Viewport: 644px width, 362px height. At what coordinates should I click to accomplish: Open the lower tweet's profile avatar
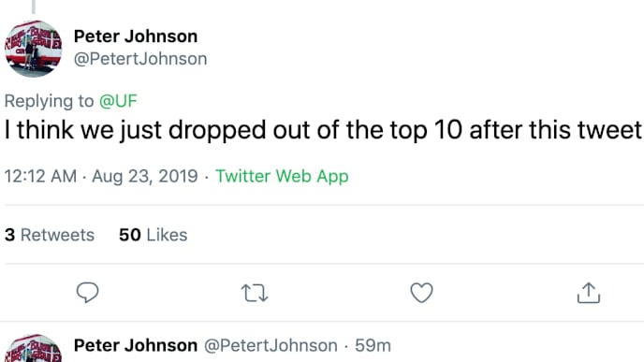click(x=34, y=348)
